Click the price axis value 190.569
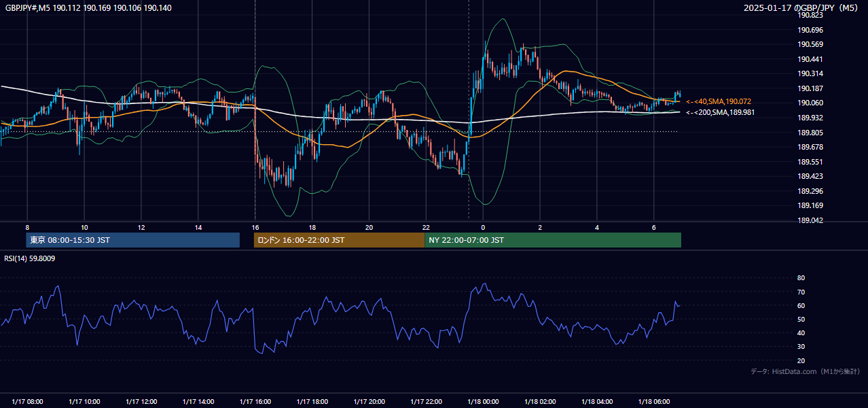 click(x=811, y=45)
